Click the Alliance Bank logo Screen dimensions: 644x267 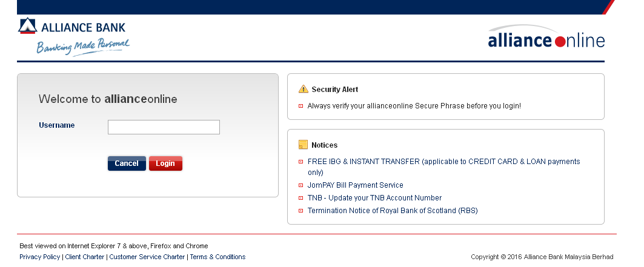(74, 36)
